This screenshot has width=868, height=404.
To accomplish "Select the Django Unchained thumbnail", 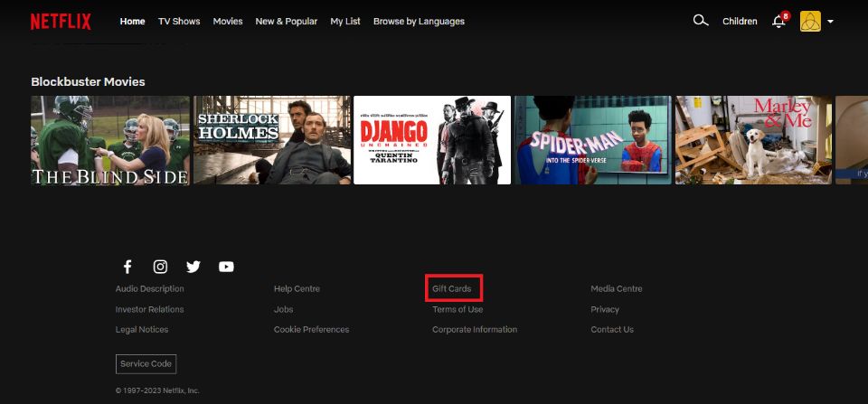I will coord(432,140).
